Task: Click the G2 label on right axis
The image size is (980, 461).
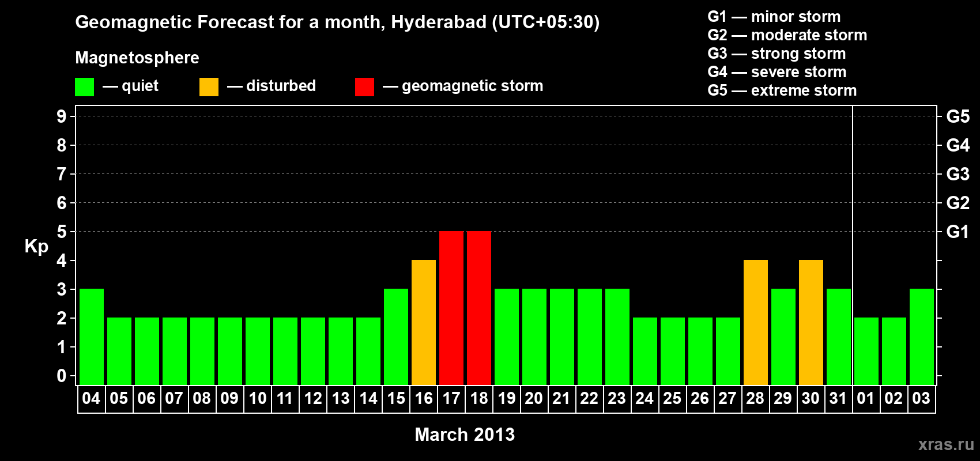Action: pyautogui.click(x=958, y=203)
